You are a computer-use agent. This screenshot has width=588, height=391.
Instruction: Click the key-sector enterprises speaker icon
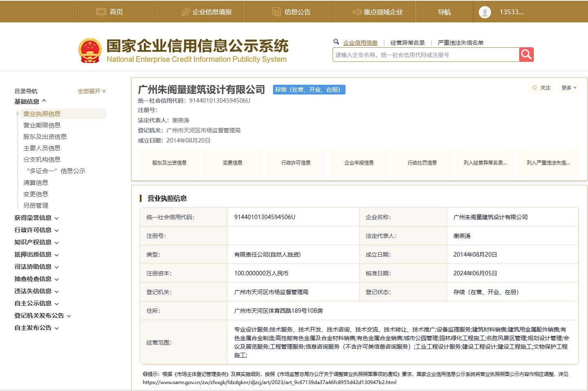(357, 12)
